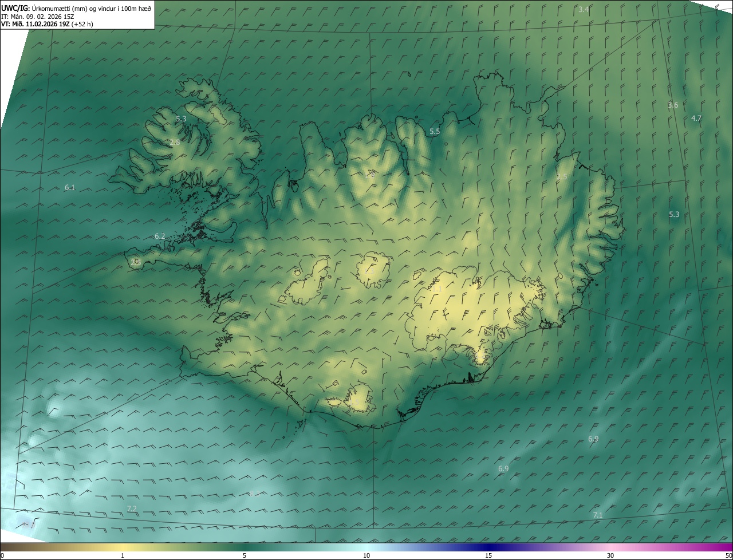733x560 pixels.
Task: Select the colour scale tick label 15
Action: point(488,555)
